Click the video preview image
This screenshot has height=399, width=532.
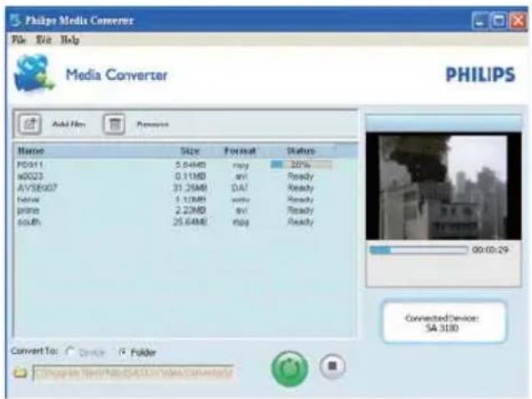tap(443, 187)
